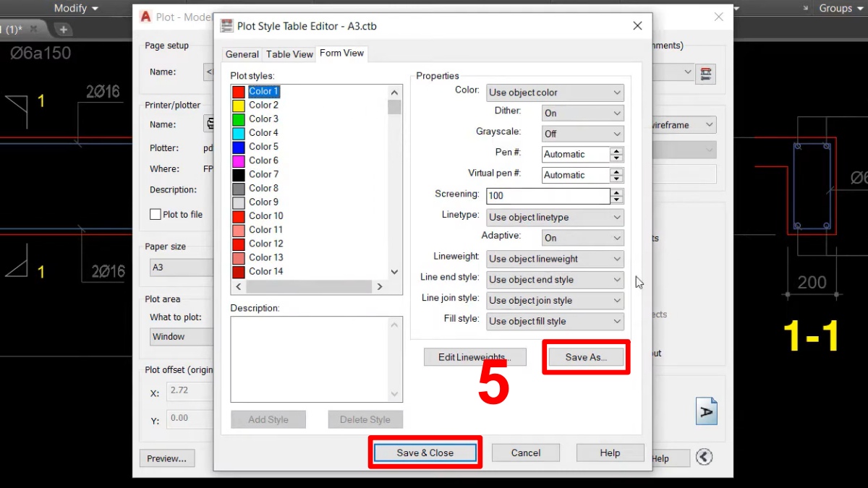This screenshot has height=488, width=868.
Task: Select Color 11 in plot styles list
Action: [265, 229]
